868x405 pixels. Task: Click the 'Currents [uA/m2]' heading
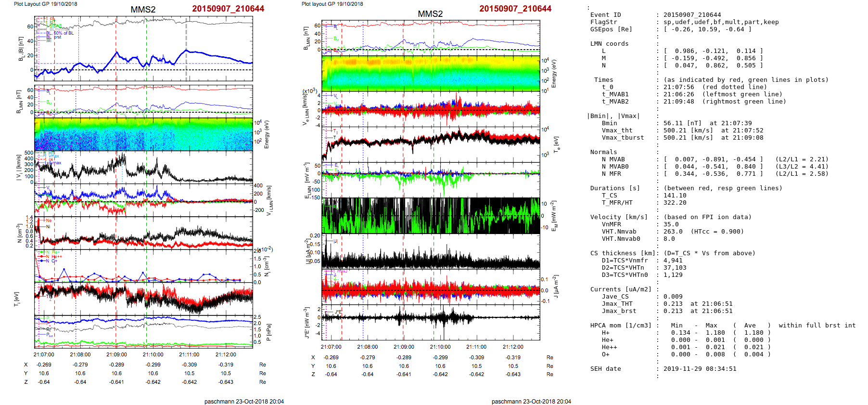(621, 289)
